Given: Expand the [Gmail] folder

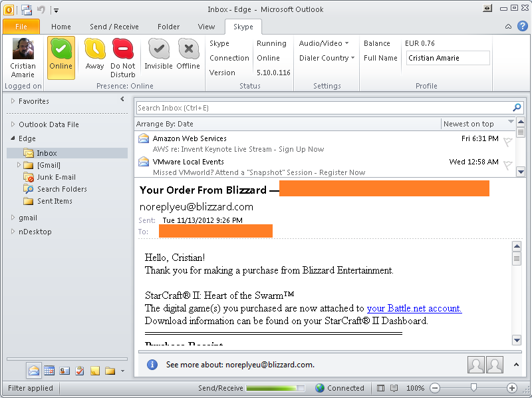Looking at the screenshot, I should click(x=19, y=164).
